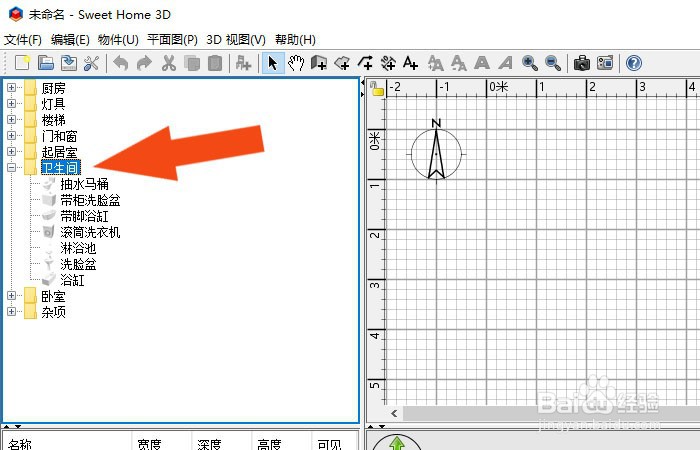Cut selection with scissors icon
700x450 pixels.
coord(168,63)
